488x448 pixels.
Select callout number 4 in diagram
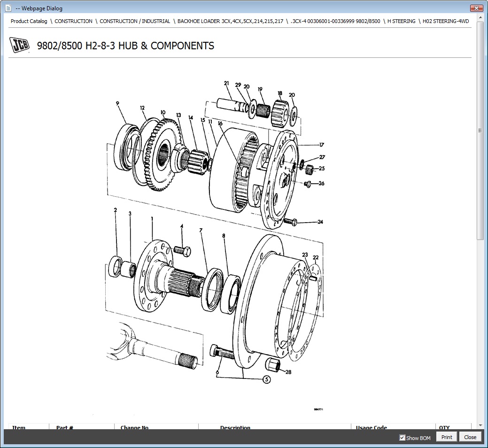[x=182, y=226]
